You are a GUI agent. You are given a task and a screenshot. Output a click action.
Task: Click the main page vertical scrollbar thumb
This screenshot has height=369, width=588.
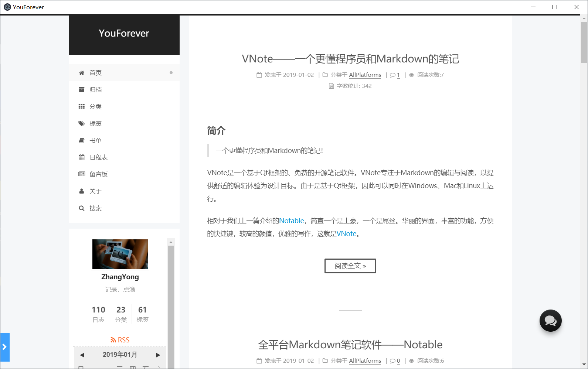(x=584, y=42)
